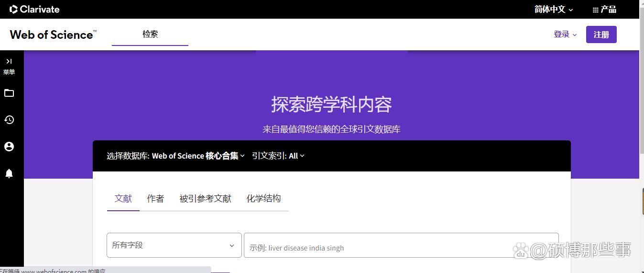The height and width of the screenshot is (273, 644).
Task: Open the 简体中文 language dropdown
Action: (x=554, y=9)
